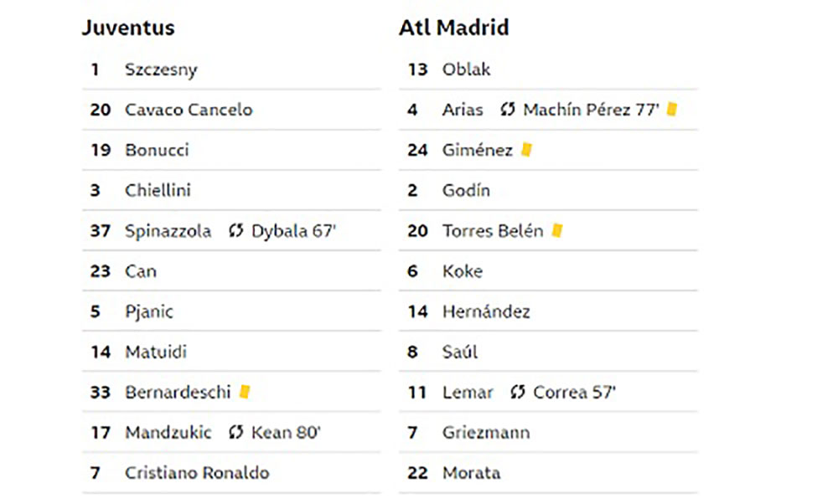This screenshot has width=838, height=504.
Task: Click yellow card after Machín Pérez 77'
Action: (672, 109)
